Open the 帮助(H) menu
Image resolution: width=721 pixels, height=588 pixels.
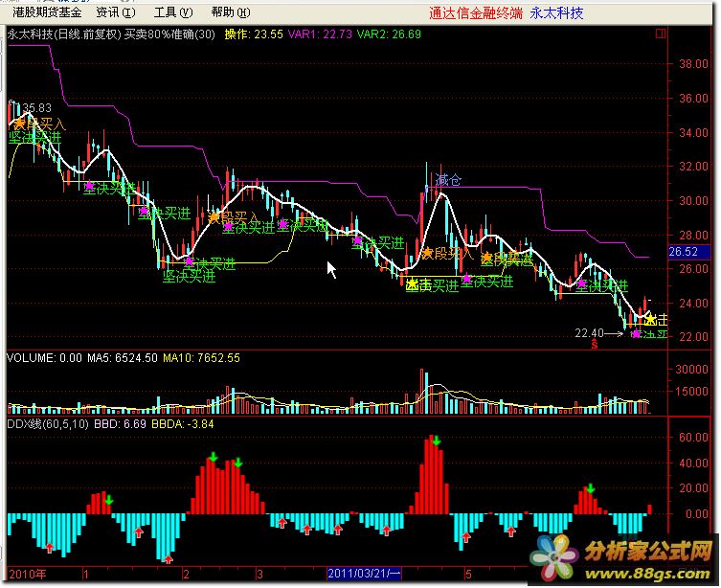click(231, 12)
